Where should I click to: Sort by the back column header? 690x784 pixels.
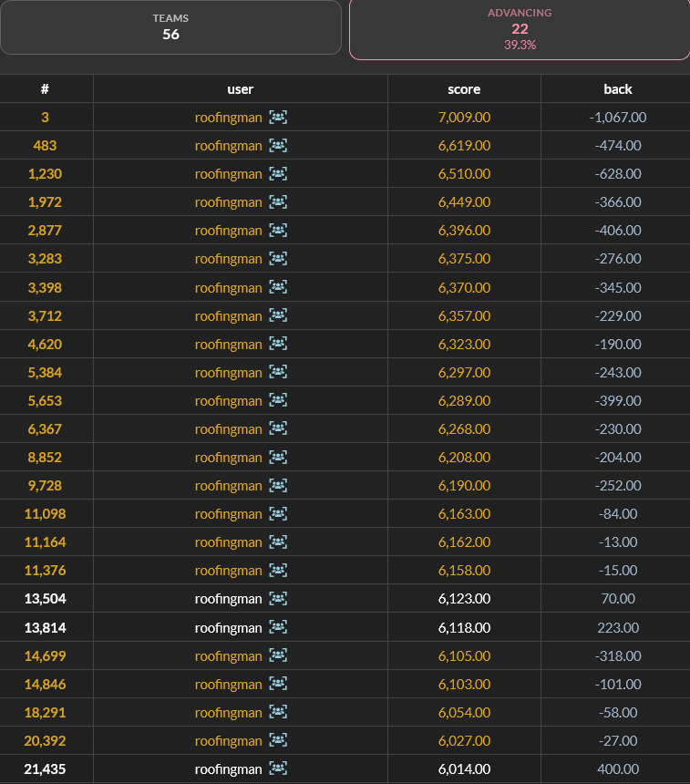pyautogui.click(x=617, y=89)
